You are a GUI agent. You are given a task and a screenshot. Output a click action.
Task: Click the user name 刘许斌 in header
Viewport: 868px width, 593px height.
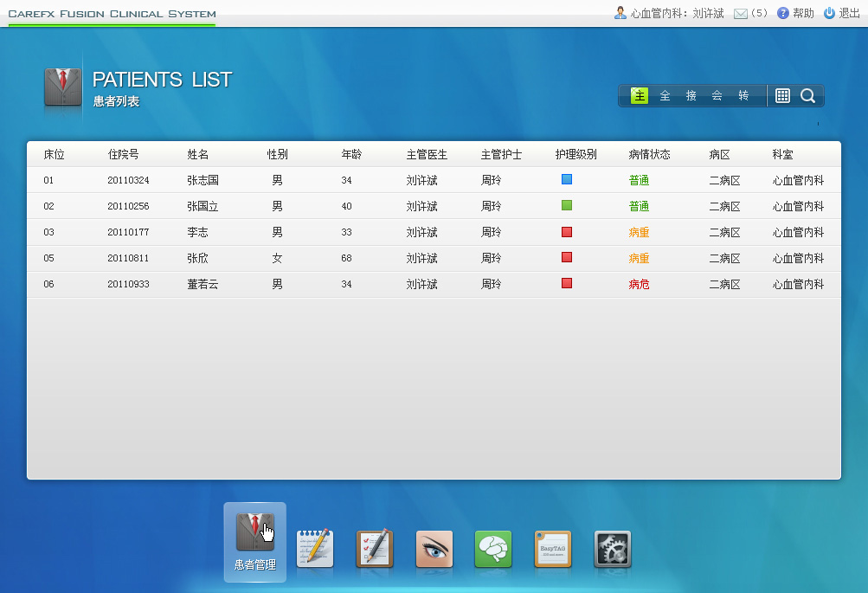[708, 13]
